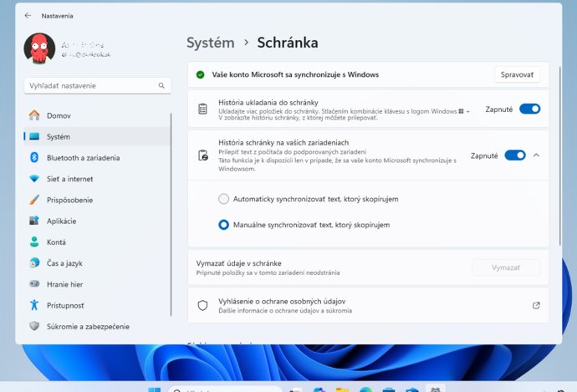Select Systém in the sidebar
Image resolution: width=577 pixels, height=392 pixels.
(97, 136)
